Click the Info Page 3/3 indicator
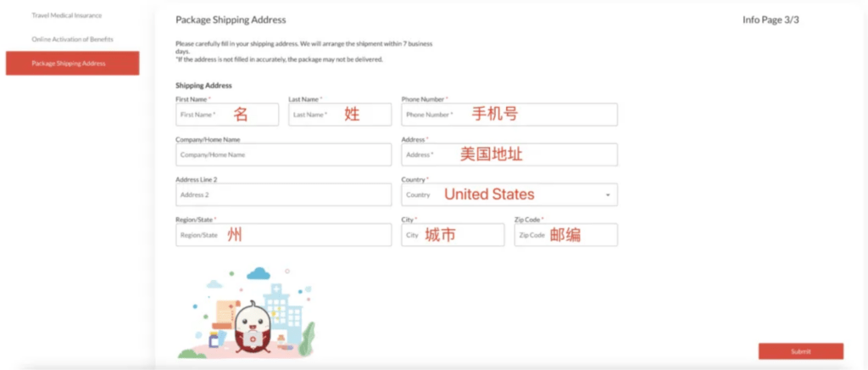 [771, 20]
